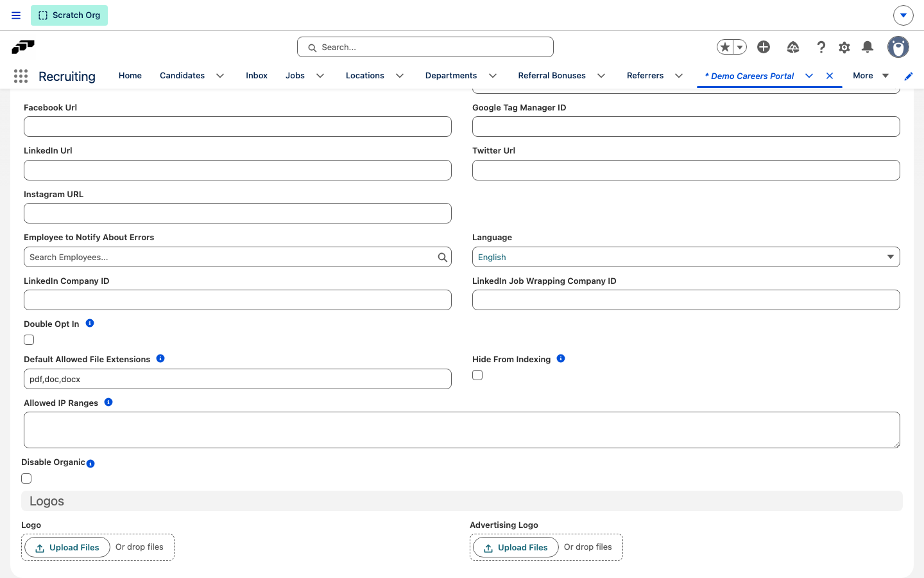This screenshot has width=924, height=578.
Task: Click the Scratch Org badge
Action: (69, 15)
